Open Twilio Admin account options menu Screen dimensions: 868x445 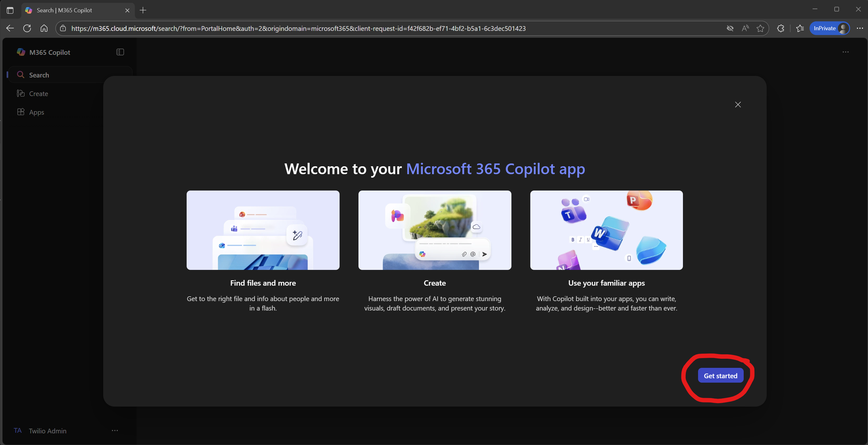115,431
